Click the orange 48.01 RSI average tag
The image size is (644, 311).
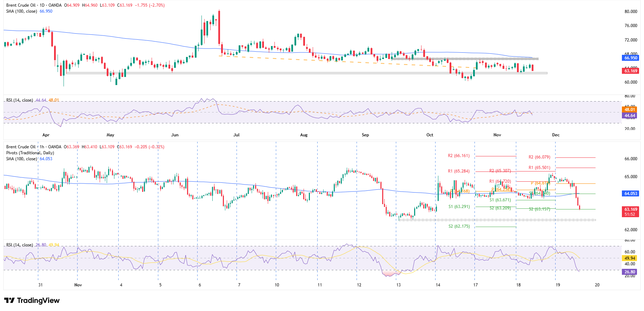(x=630, y=110)
